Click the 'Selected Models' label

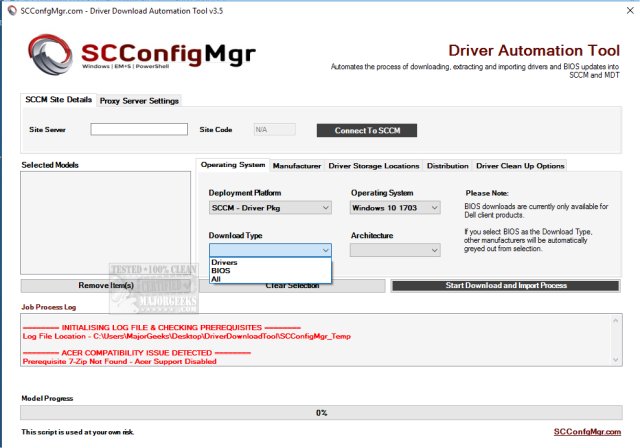(50, 165)
